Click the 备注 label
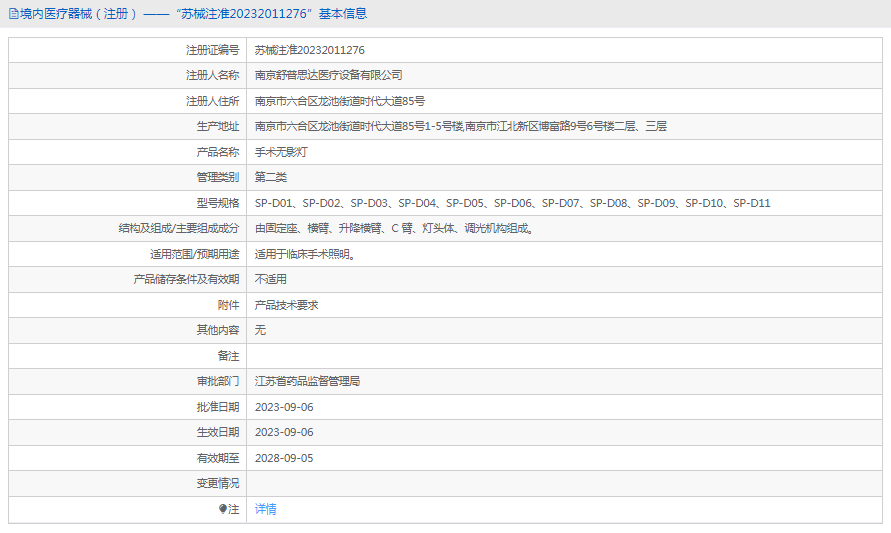891x533 pixels. click(x=228, y=356)
